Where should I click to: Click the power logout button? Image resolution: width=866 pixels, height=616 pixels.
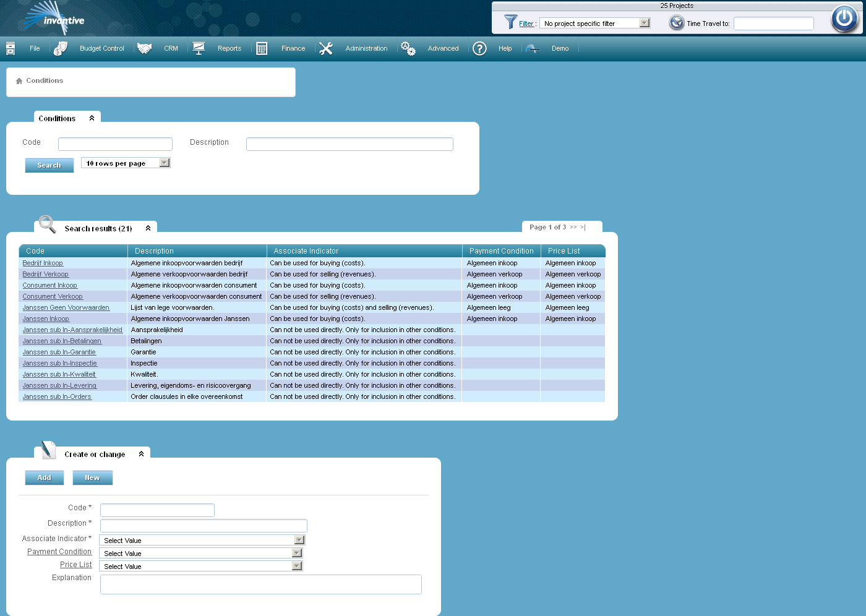click(844, 18)
